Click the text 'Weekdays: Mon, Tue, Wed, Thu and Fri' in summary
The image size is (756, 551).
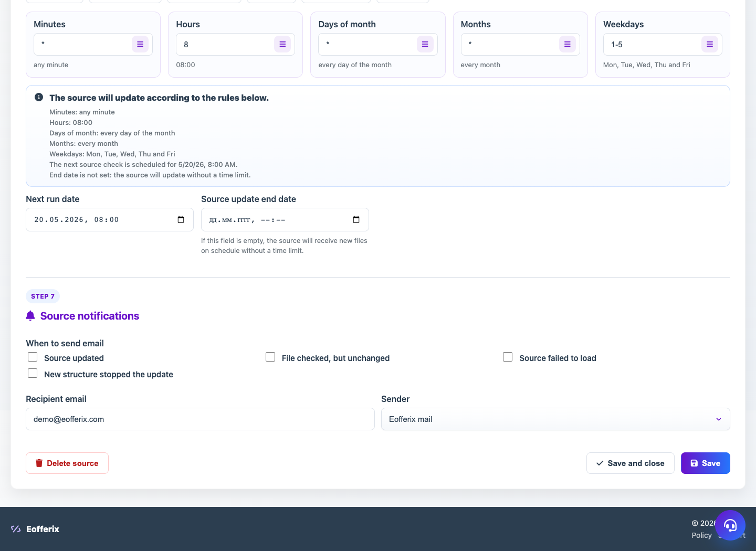pos(112,154)
